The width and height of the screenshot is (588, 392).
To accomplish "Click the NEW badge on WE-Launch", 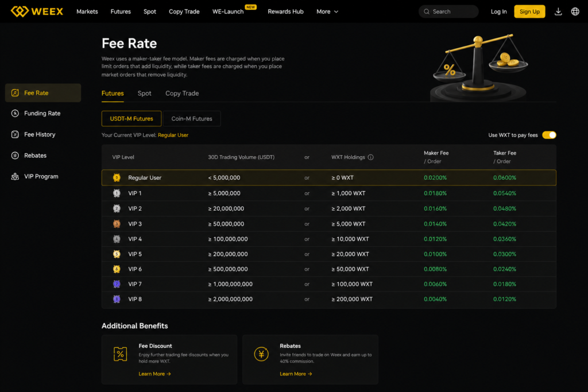I will point(250,7).
